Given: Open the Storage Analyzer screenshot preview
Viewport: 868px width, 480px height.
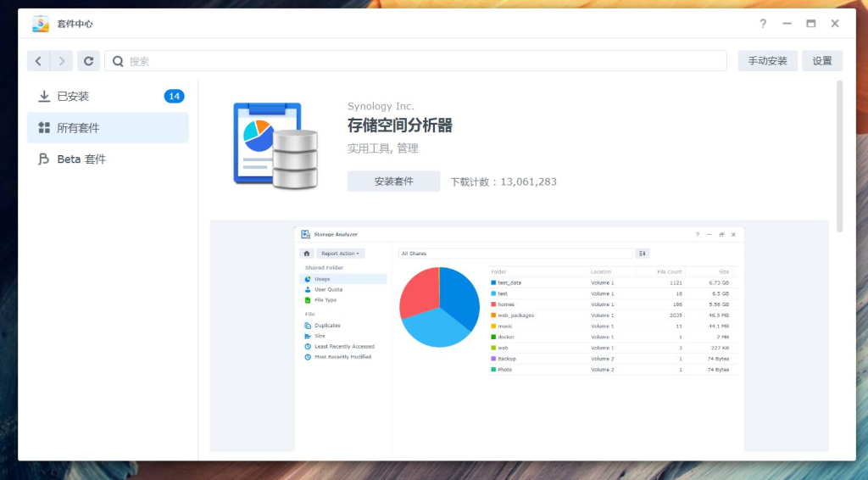Looking at the screenshot, I should [x=520, y=338].
